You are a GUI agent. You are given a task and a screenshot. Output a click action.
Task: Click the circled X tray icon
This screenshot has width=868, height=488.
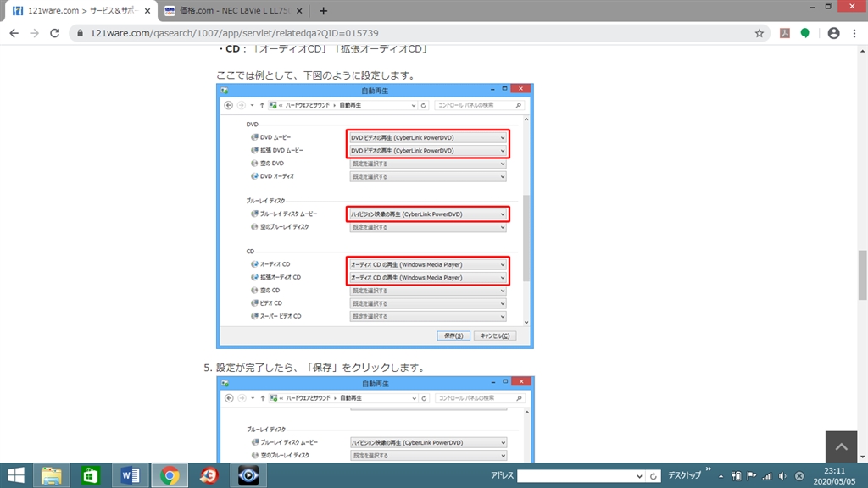tap(798, 476)
